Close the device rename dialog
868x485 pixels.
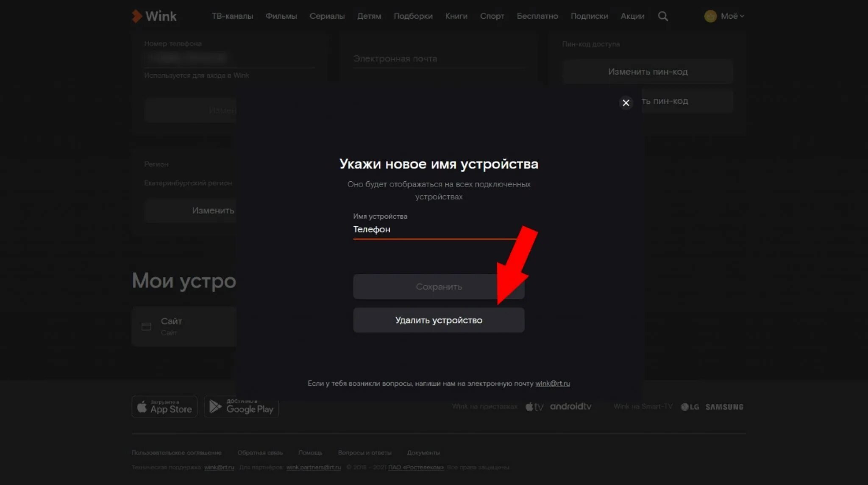(626, 103)
